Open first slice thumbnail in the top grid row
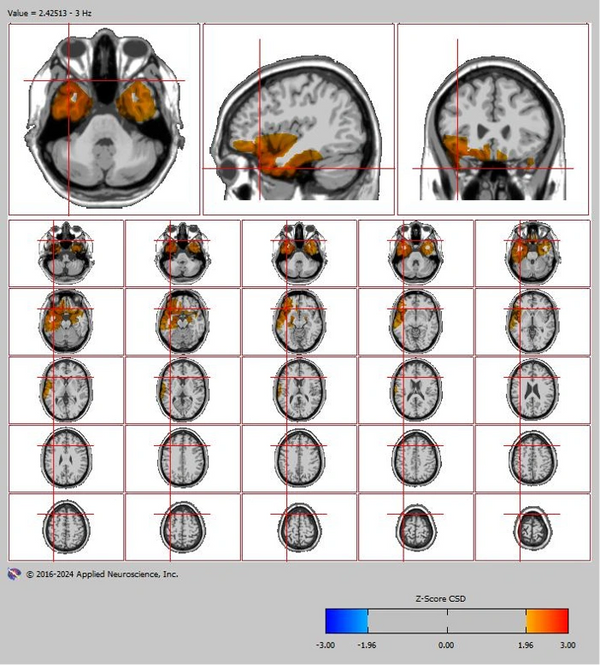600x665 pixels. [x=66, y=252]
